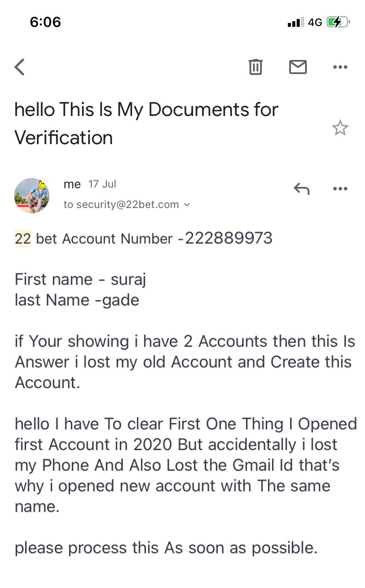Tap the "please process this" closing line
Screen dimensions: 365x588
click(x=166, y=548)
